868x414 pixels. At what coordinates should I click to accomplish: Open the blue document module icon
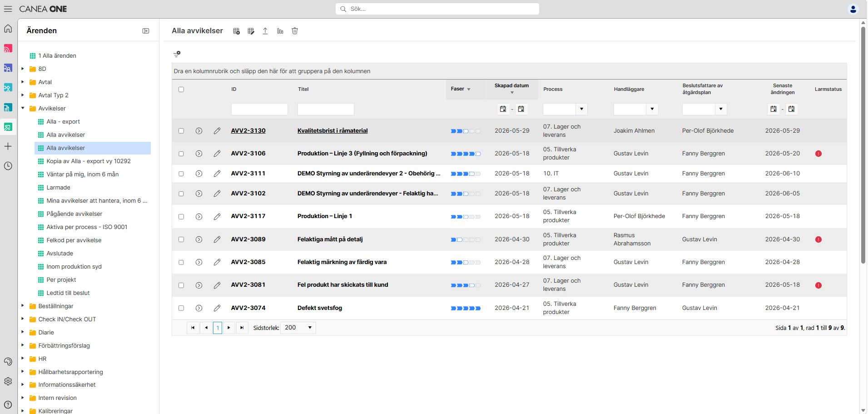tap(8, 107)
